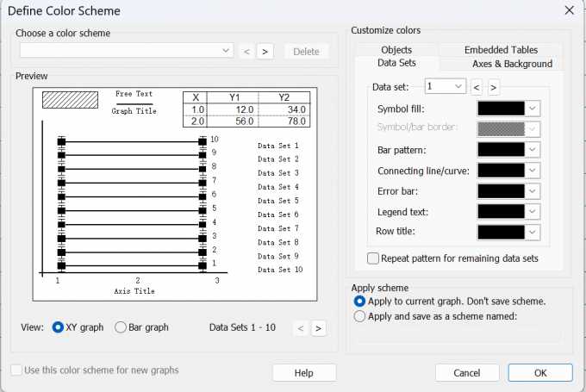Switch to the Objects tab
586x392 pixels.
[x=396, y=50]
